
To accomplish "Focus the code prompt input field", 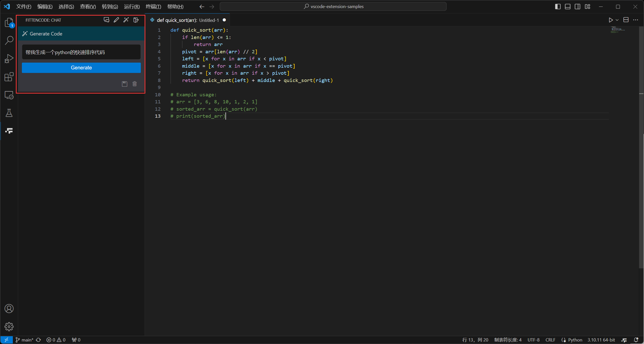I will click(x=81, y=52).
